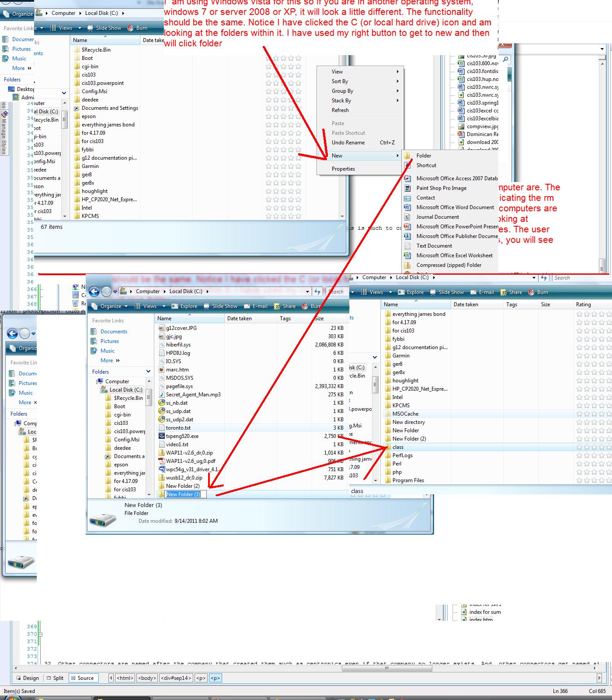Switch to Split view tab
The width and height of the screenshot is (612, 700).
click(55, 678)
